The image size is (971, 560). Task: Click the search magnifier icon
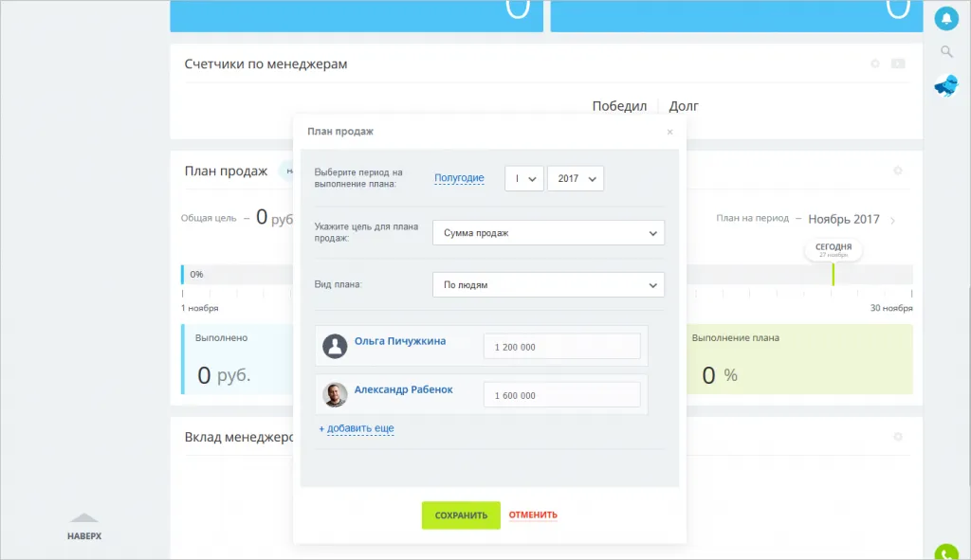[945, 51]
